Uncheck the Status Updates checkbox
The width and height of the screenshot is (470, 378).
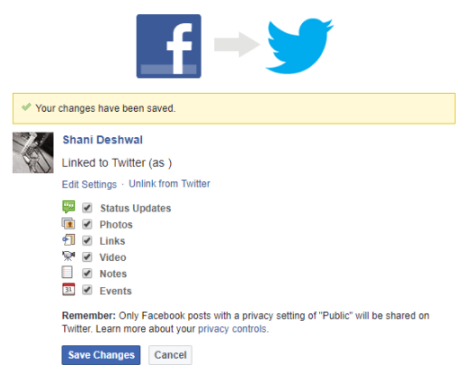[x=87, y=208]
